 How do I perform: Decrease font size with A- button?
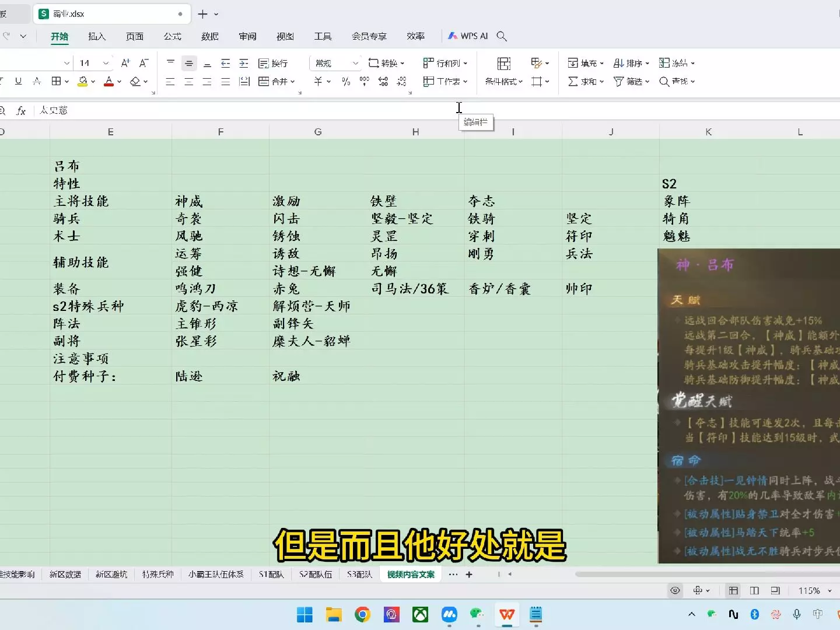coord(144,63)
